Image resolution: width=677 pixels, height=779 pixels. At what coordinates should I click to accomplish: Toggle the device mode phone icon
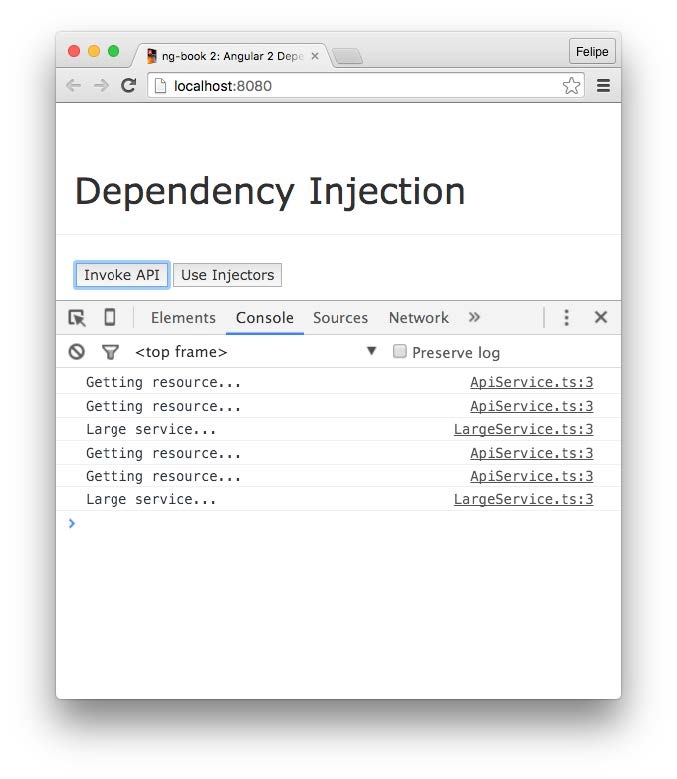tap(110, 318)
